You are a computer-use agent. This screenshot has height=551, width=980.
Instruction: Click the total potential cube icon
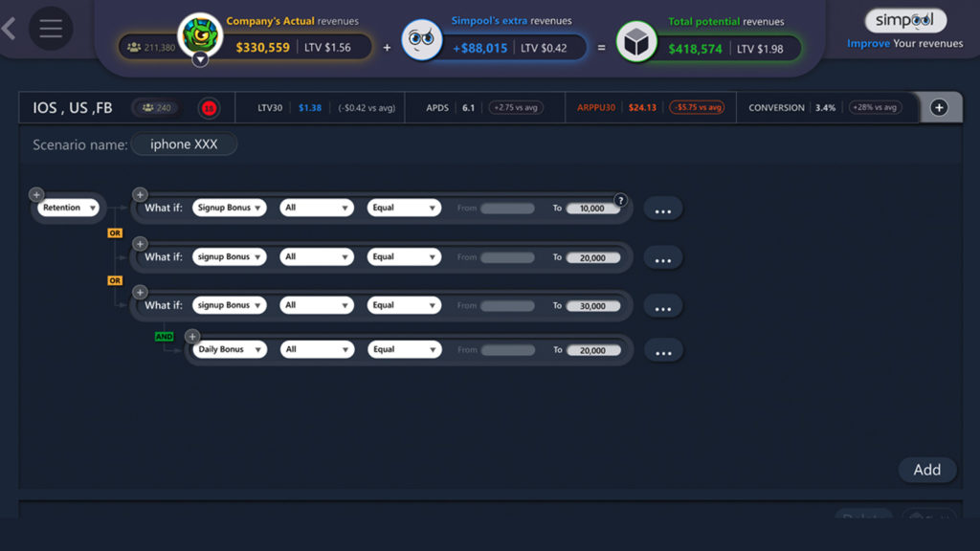[635, 42]
